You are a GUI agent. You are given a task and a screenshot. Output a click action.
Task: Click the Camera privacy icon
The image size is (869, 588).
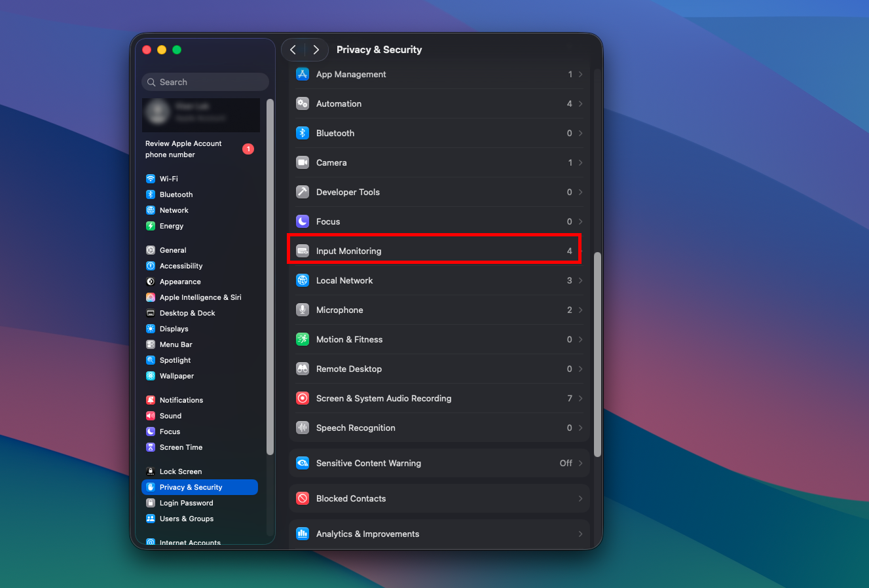pos(302,162)
